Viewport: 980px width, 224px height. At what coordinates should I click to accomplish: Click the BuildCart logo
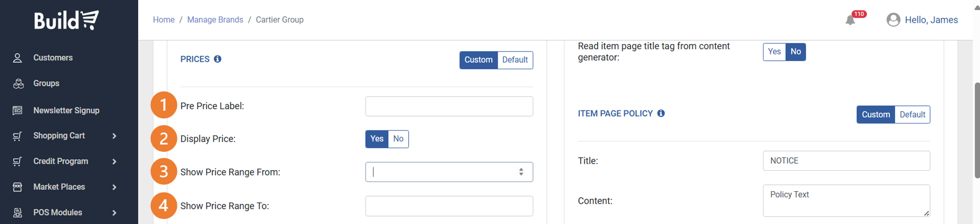(x=66, y=20)
